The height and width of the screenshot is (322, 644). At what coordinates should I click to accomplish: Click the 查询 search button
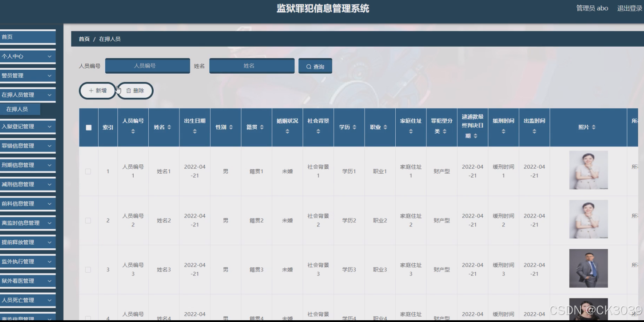(x=315, y=67)
